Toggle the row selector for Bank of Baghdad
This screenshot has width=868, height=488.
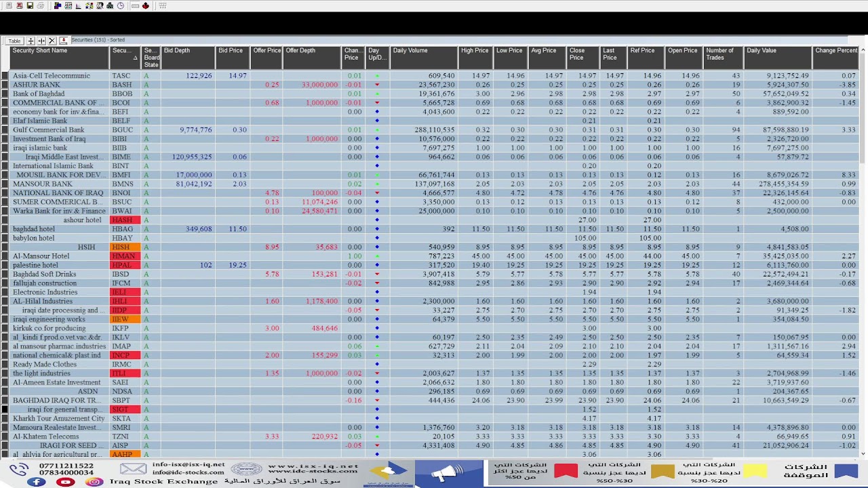tap(5, 94)
